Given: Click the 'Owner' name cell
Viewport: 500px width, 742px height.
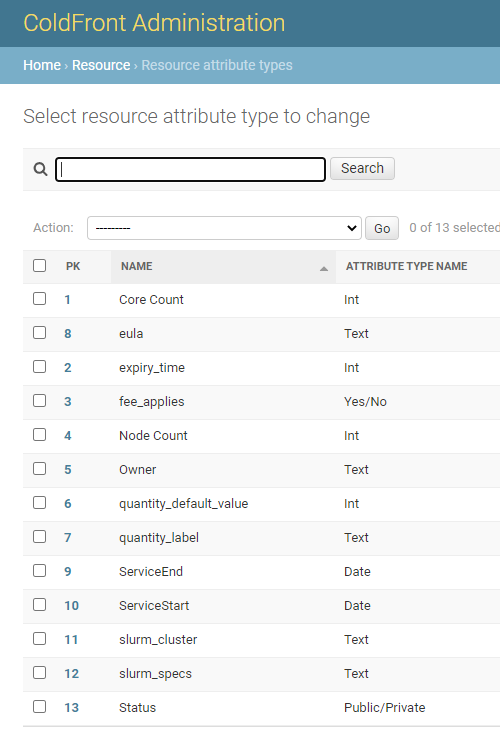Looking at the screenshot, I should coord(138,470).
